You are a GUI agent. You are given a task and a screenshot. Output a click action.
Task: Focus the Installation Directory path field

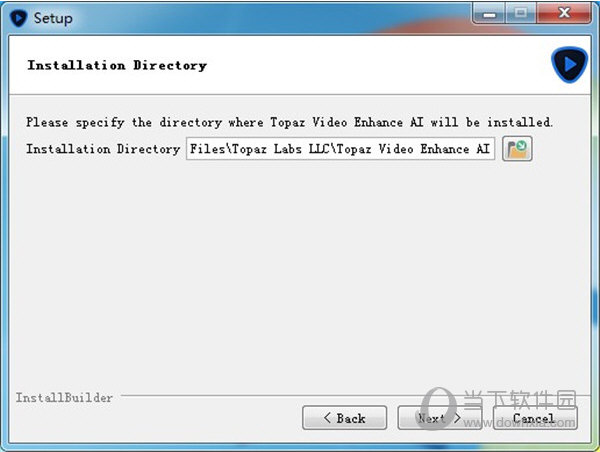[x=341, y=148]
